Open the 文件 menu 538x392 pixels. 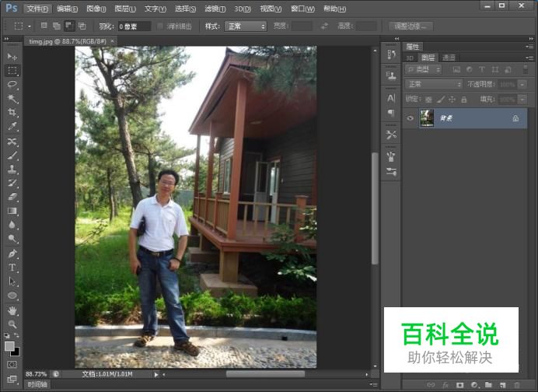tap(38, 9)
